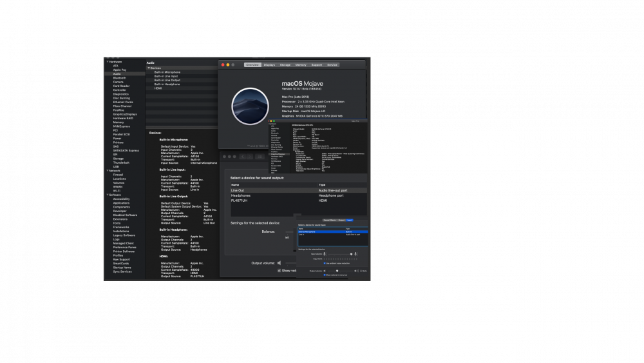Select Input tab in small Sound window
The width and height of the screenshot is (644, 363).
pyautogui.click(x=350, y=221)
